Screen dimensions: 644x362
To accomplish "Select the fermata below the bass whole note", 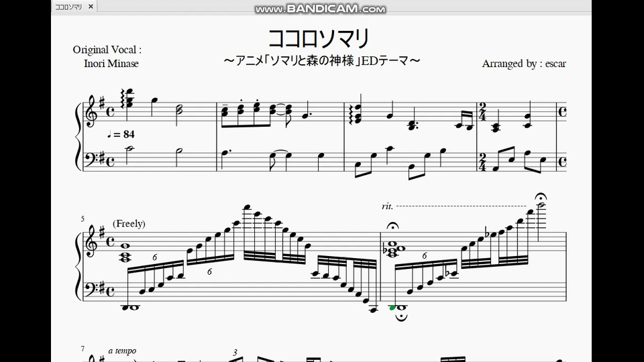I will [401, 317].
